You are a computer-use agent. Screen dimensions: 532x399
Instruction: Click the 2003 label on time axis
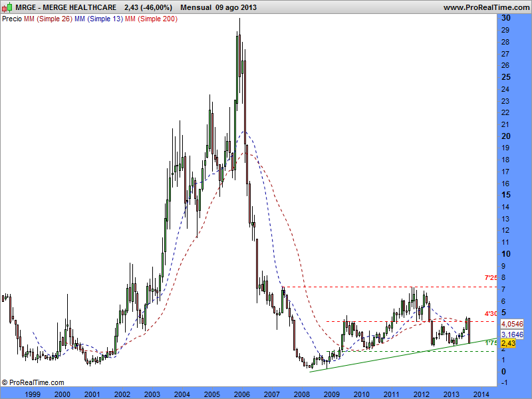[152, 394]
